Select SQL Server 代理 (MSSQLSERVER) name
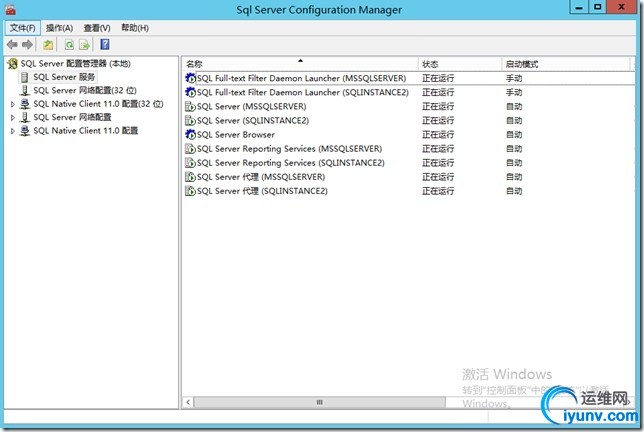The height and width of the screenshot is (432, 644). [261, 177]
